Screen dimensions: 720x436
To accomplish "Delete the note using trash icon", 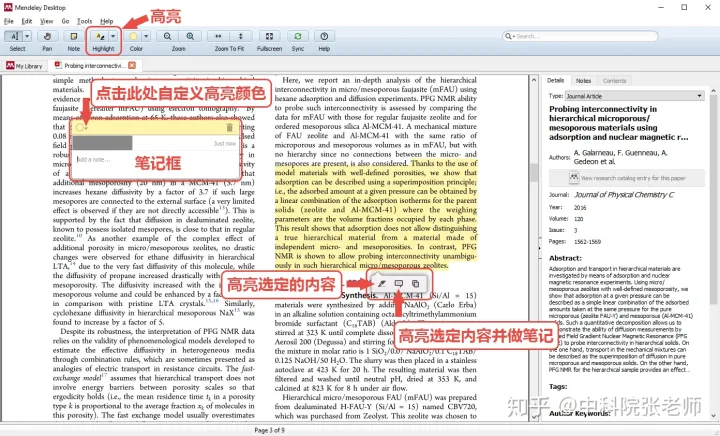I will pyautogui.click(x=230, y=127).
